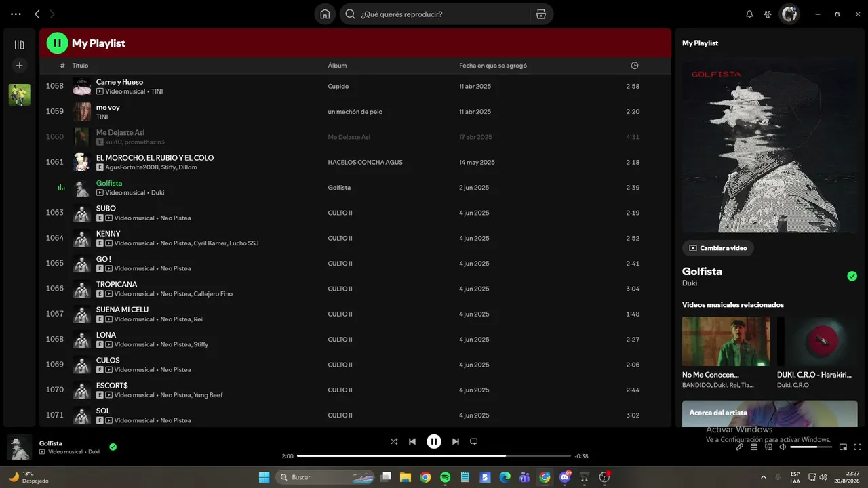Go forward with the right arrow
This screenshot has height=488, width=868.
pos(52,14)
